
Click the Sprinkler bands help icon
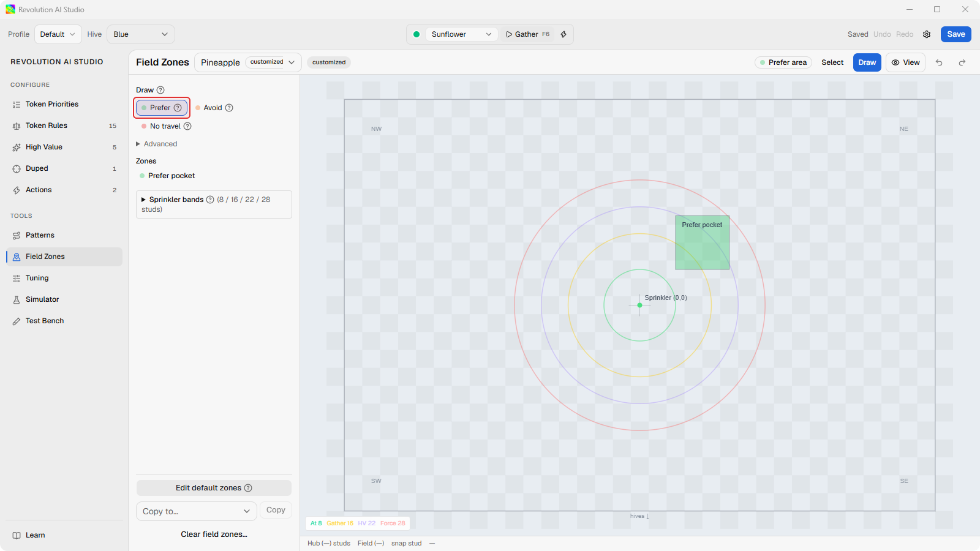(x=210, y=200)
